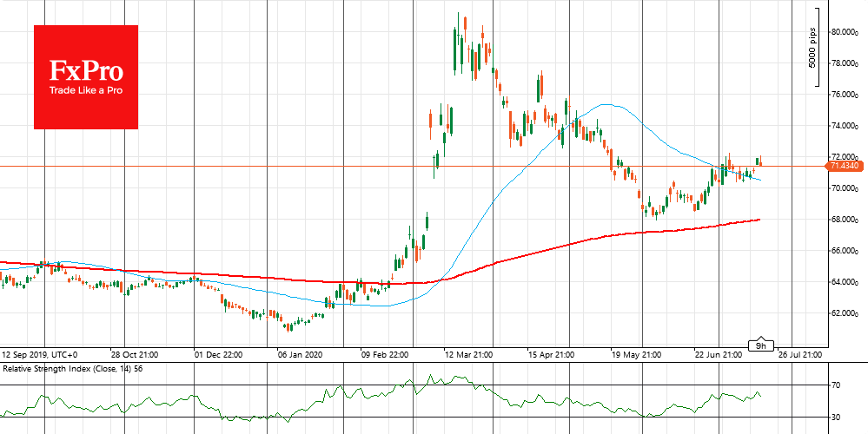Click the 26 Jul 21:00 date label
This screenshot has height=434, width=868.
pos(800,354)
